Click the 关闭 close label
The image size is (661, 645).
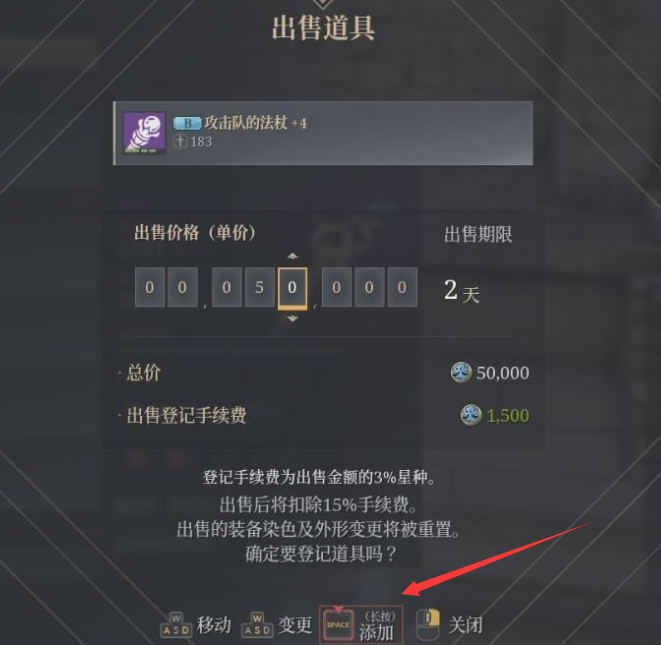pos(465,625)
